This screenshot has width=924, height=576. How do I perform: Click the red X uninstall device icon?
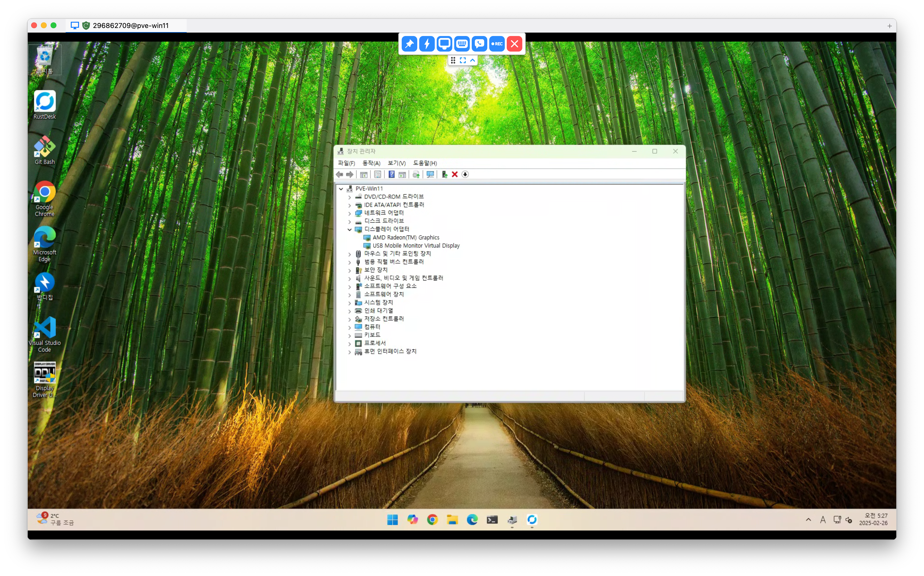point(454,174)
